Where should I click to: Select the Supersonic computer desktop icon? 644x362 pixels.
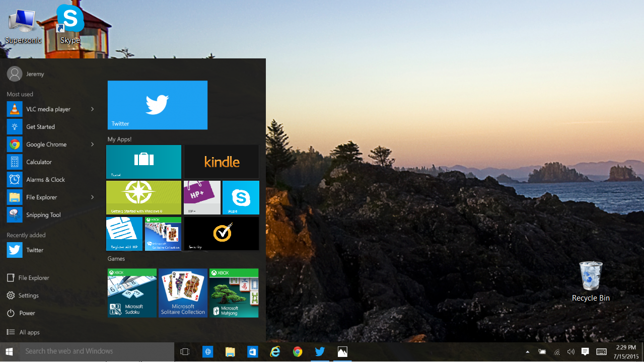point(23,26)
